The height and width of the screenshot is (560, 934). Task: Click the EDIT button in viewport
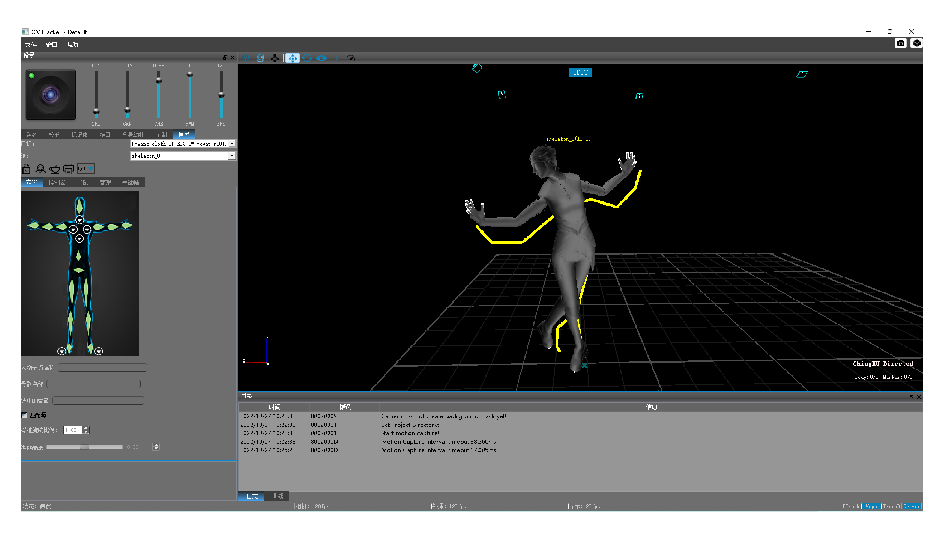[x=580, y=73]
